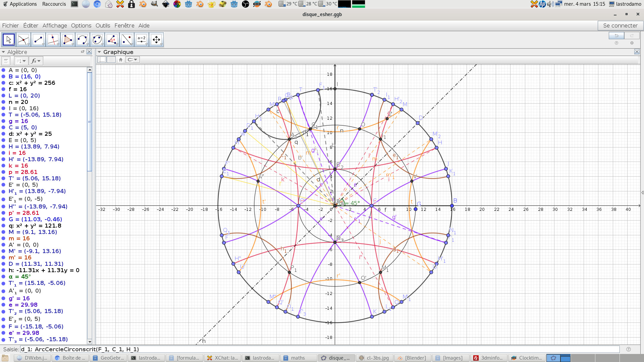Expand the Angle tool submenu arrow
Image resolution: width=644 pixels, height=362 pixels.
(x=117, y=45)
